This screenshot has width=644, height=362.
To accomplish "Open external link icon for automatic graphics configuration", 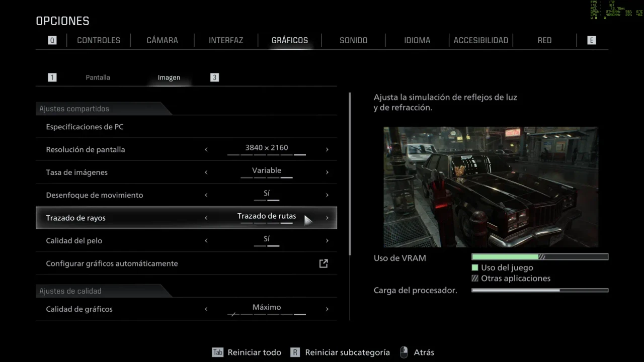I will [324, 263].
